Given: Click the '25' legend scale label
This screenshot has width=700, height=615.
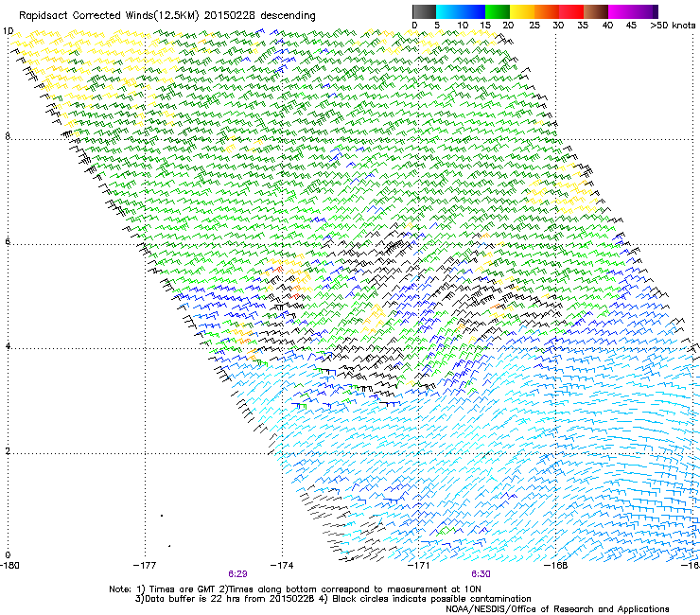Looking at the screenshot, I should click(x=534, y=26).
